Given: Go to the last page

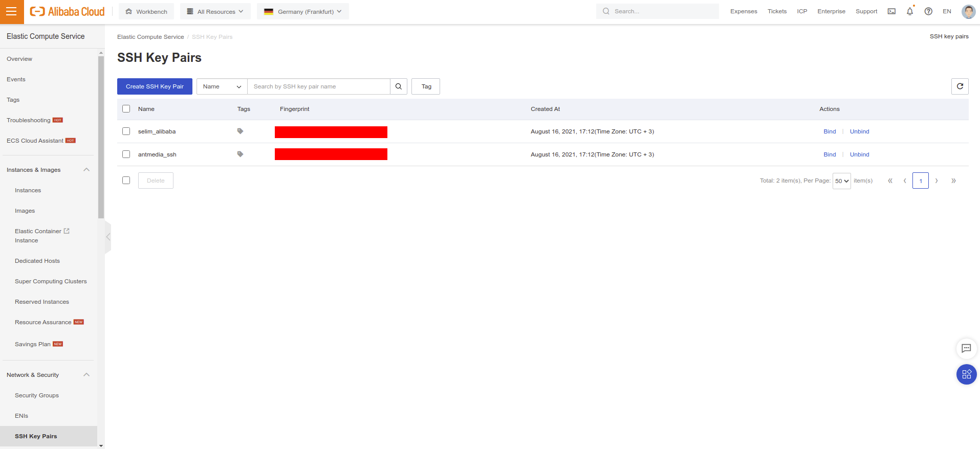Looking at the screenshot, I should click(953, 181).
